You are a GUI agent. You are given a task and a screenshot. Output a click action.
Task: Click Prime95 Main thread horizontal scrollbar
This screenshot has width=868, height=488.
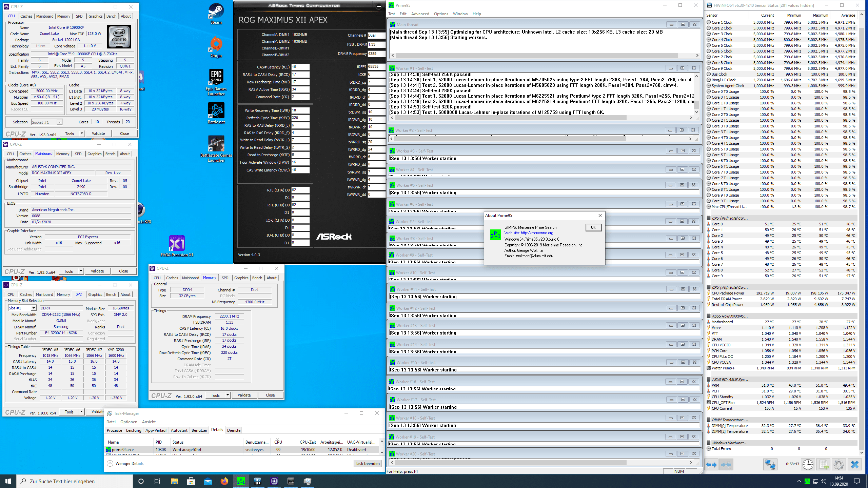coord(545,55)
